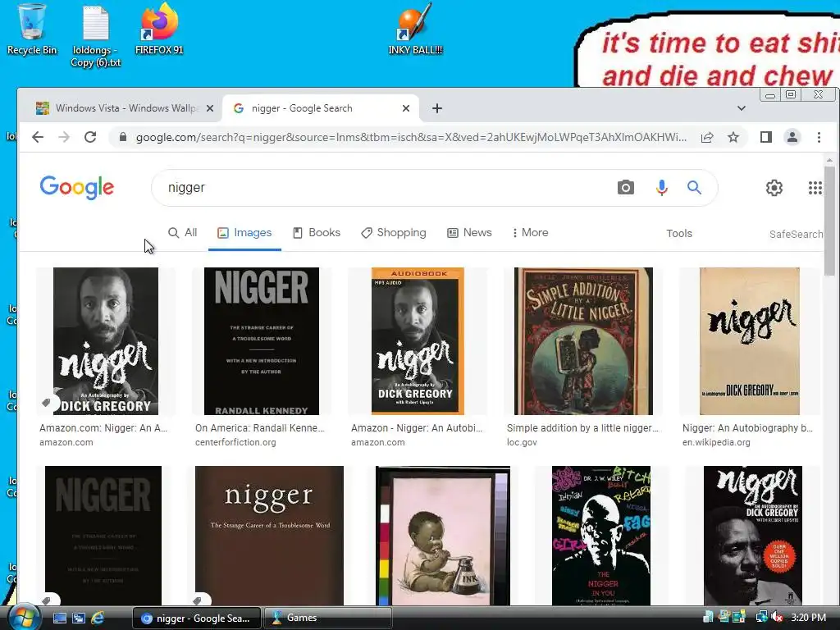This screenshot has width=840, height=630.
Task: Expand the tab search chevron in Chrome
Action: (742, 108)
